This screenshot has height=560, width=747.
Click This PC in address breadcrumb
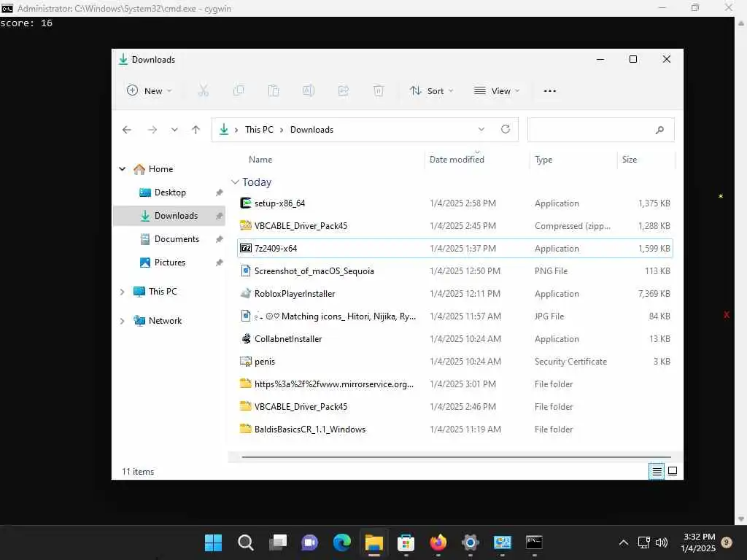coord(259,130)
